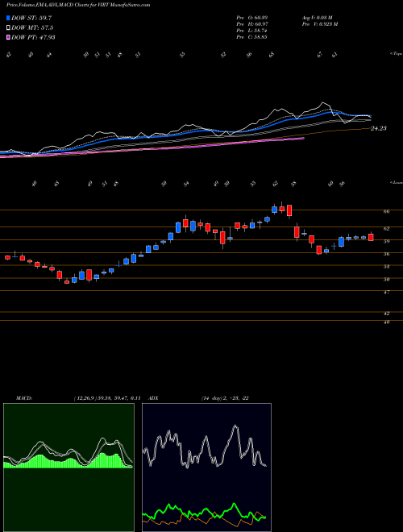Click the MACD parameters '(12,26,9) 59.58, 59.47, 0.11'
This screenshot has height=532, width=403.
[107, 398]
